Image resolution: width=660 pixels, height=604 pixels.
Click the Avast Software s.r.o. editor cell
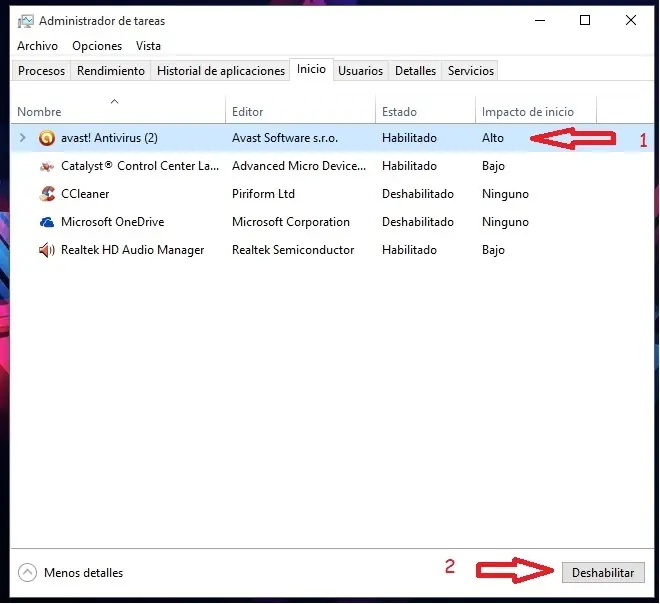285,138
